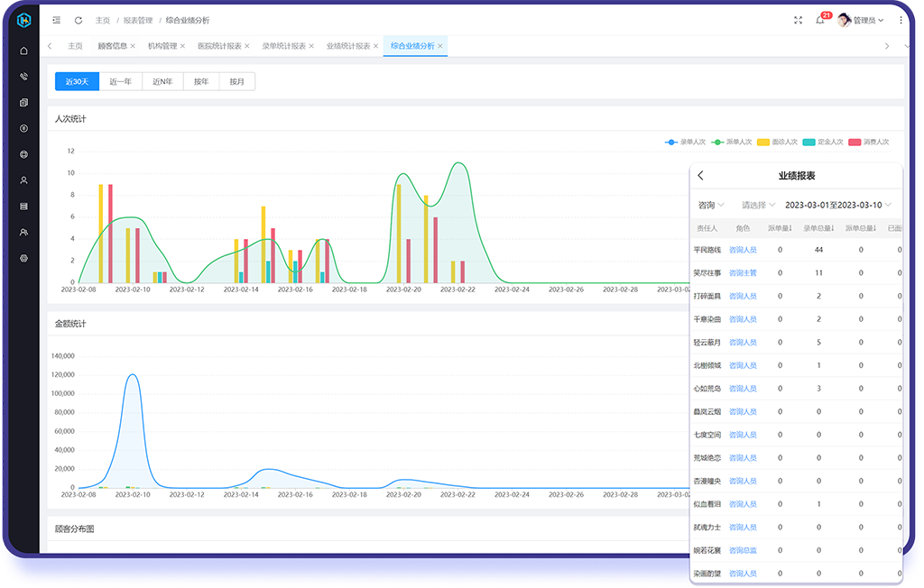Click the hexagon app logo in the sidebar
Image resolution: width=924 pixels, height=588 pixels.
[24, 20]
